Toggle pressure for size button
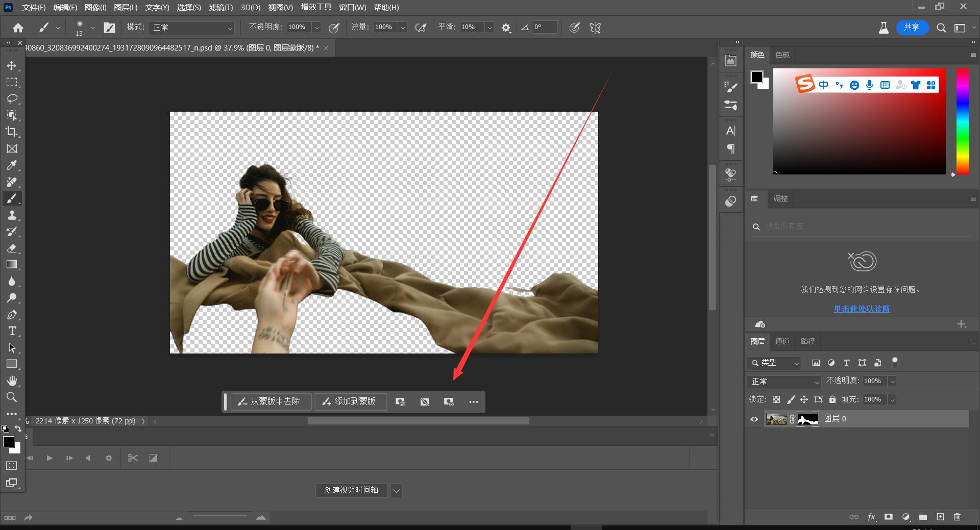980x530 pixels. pyautogui.click(x=574, y=28)
